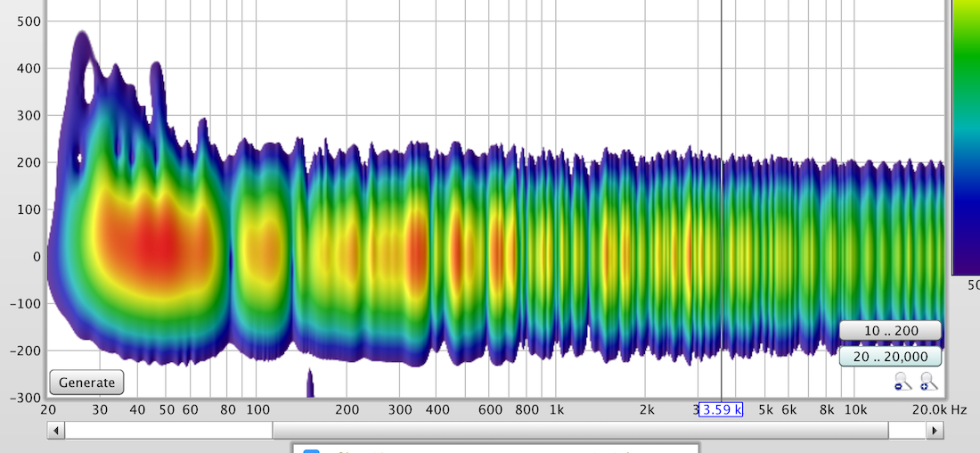Viewport: 980px width, 453px height.
Task: Select the 20 .. 20,000 range button
Action: click(890, 357)
